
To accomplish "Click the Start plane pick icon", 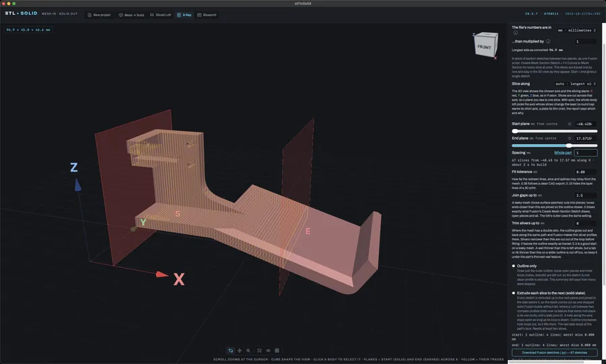I will (x=569, y=124).
